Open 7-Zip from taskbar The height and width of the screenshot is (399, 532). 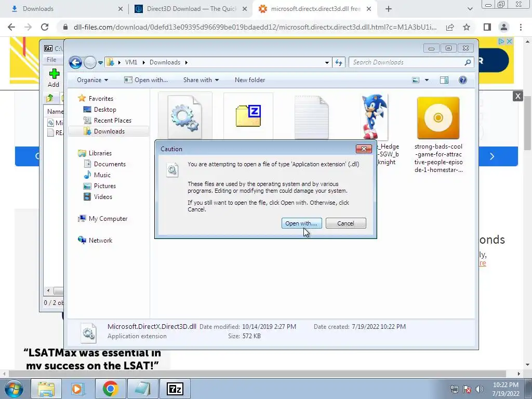click(x=175, y=389)
